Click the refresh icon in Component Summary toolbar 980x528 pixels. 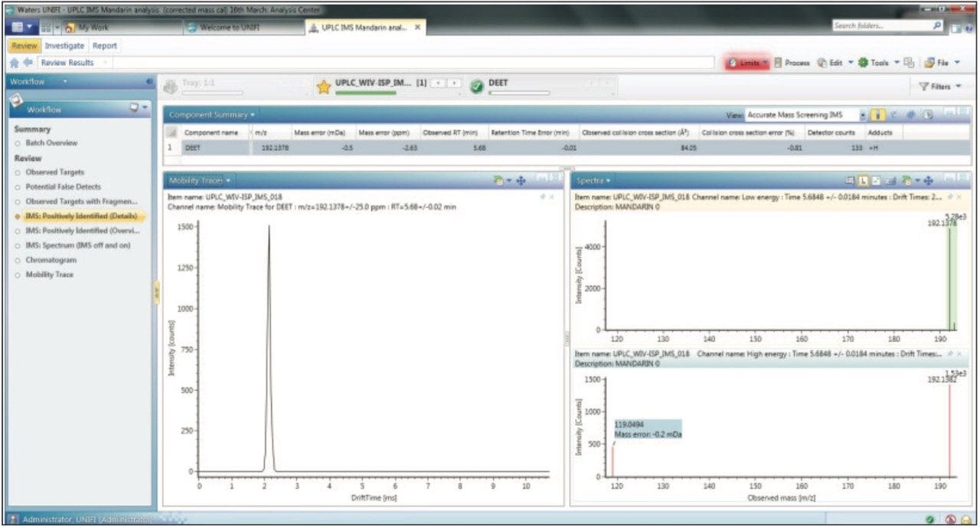pyautogui.click(x=893, y=114)
